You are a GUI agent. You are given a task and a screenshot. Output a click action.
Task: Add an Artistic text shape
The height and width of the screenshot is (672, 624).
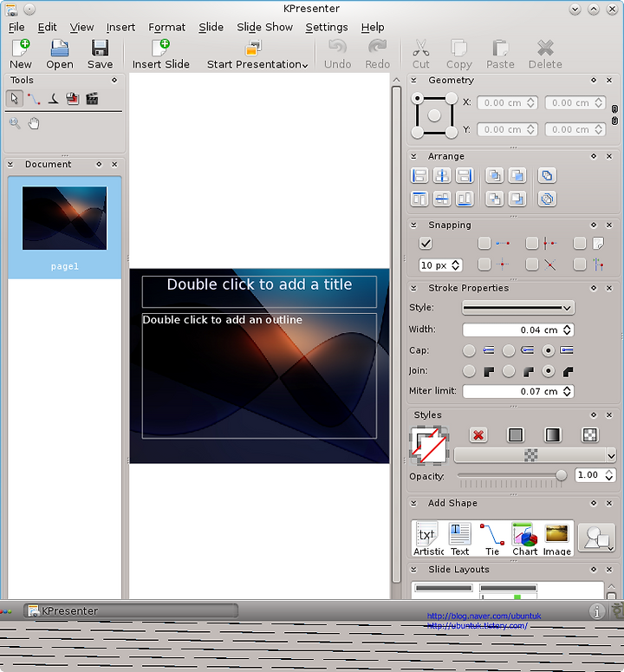(428, 538)
